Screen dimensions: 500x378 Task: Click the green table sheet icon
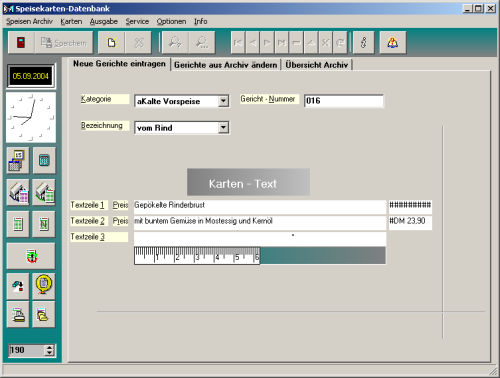tap(18, 224)
